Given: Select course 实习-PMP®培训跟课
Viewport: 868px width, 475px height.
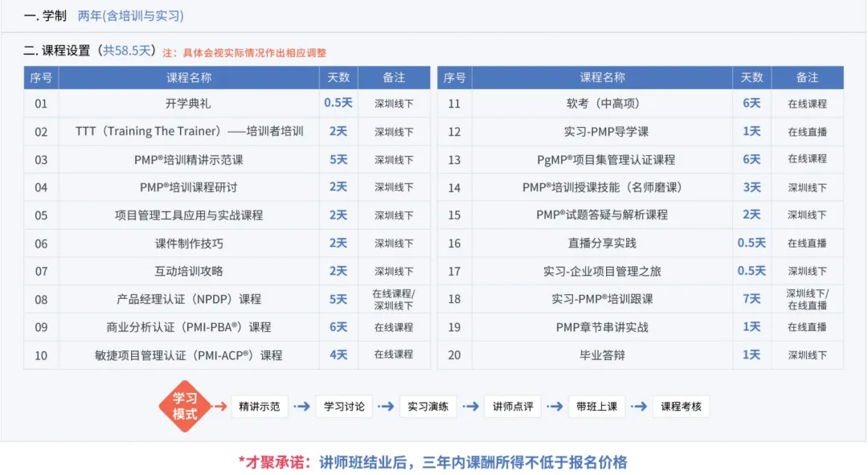Looking at the screenshot, I should tap(602, 299).
